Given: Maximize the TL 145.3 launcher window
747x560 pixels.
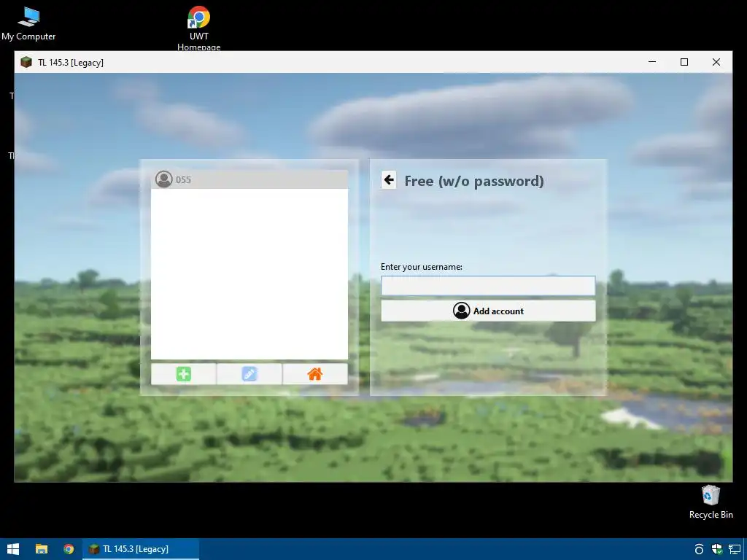Looking at the screenshot, I should pos(684,62).
